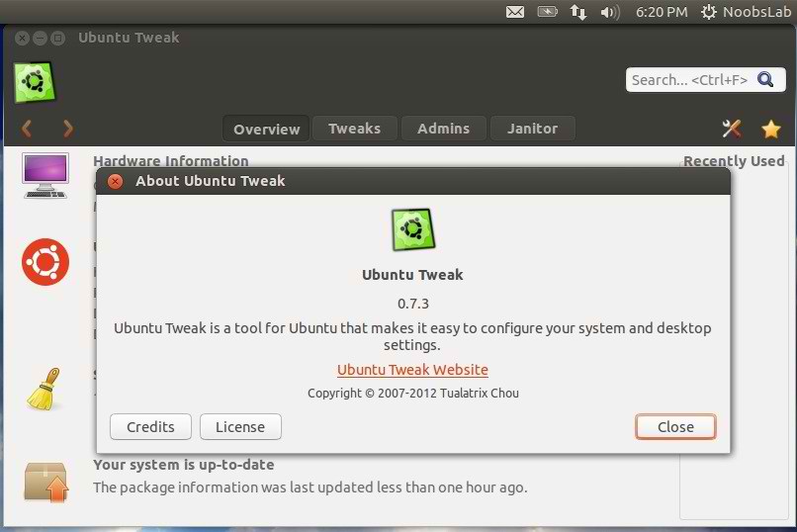
Task: Switch to the Janitor tab
Action: (532, 128)
